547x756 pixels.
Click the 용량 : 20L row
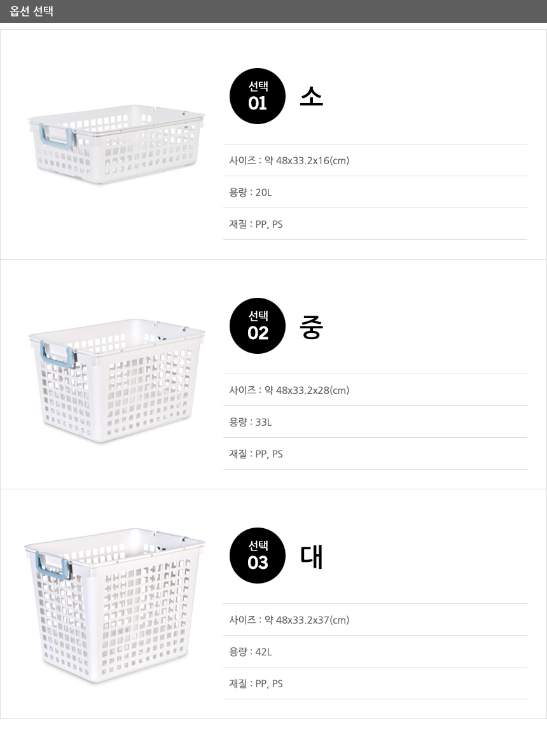375,192
